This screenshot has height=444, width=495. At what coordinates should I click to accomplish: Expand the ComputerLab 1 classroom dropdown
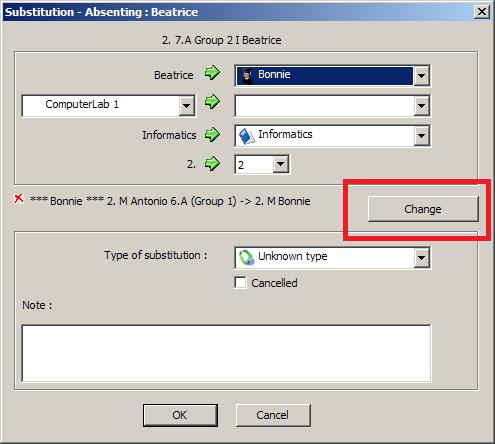[186, 106]
